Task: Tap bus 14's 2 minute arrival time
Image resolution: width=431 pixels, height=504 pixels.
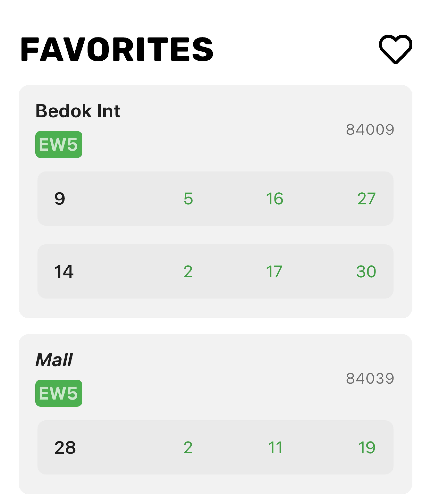Action: click(188, 271)
